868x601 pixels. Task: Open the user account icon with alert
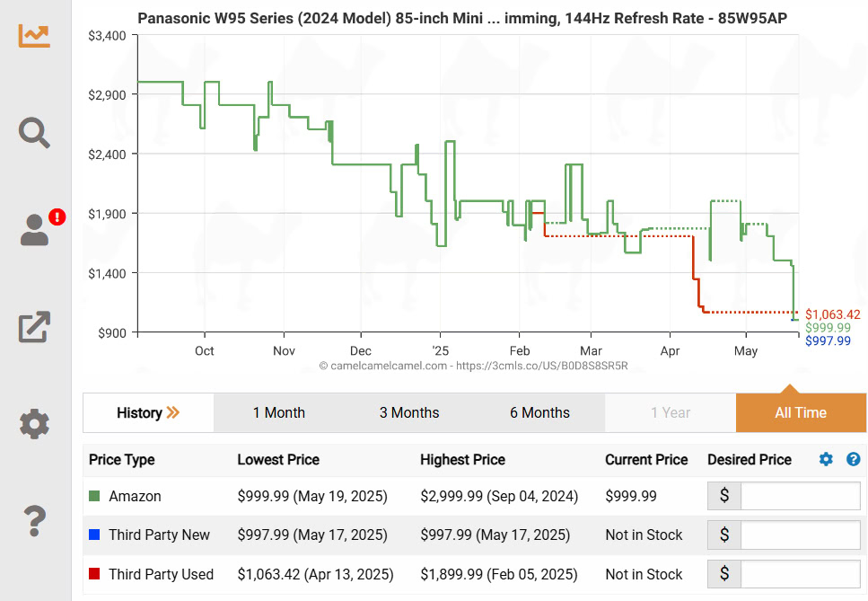pyautogui.click(x=36, y=230)
